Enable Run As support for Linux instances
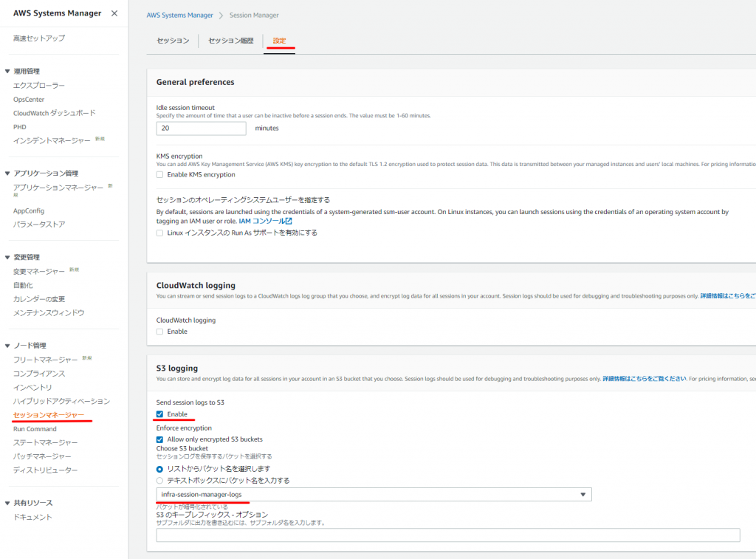 pos(159,233)
